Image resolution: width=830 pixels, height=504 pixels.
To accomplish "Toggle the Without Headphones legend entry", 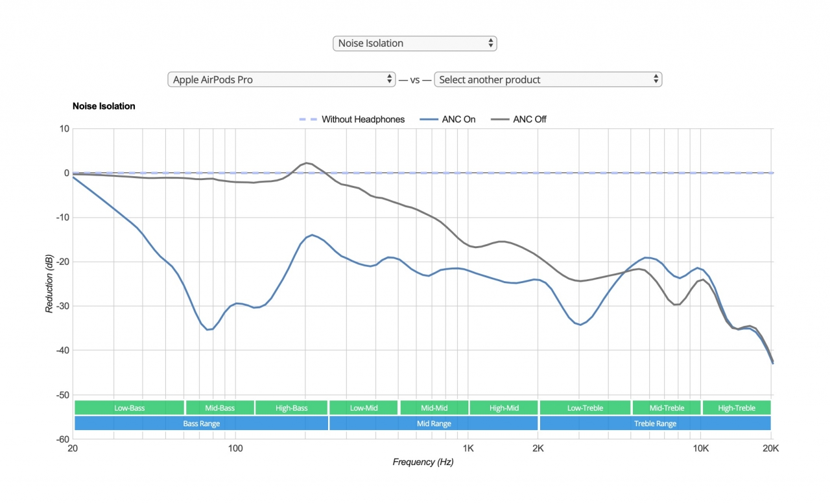I will [x=351, y=119].
